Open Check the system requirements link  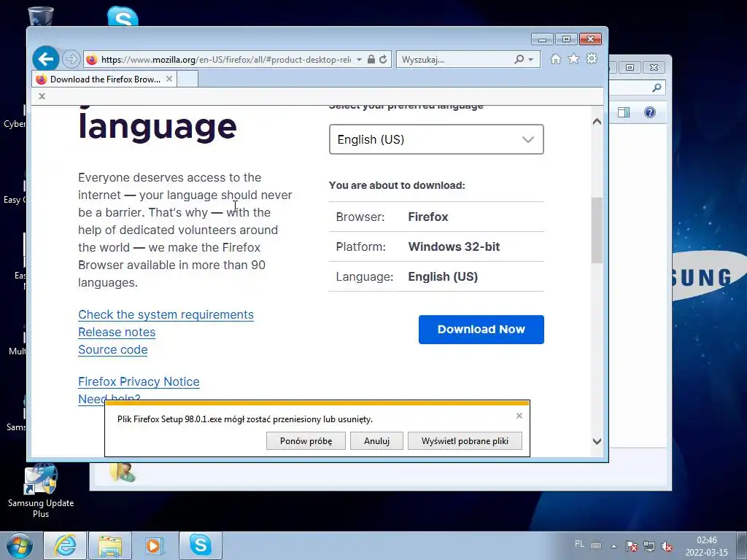point(166,315)
